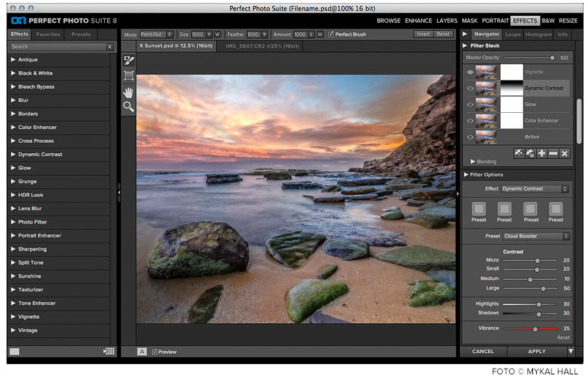Click the plus icon to add filter
588x381 pixels.
point(541,153)
